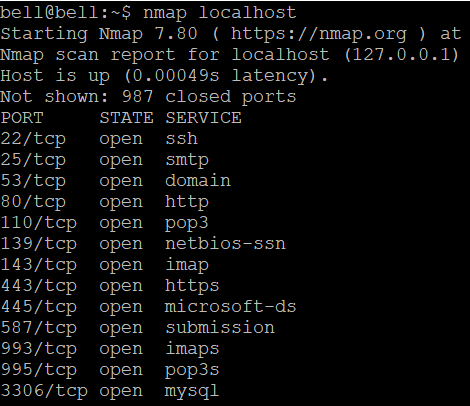Click the 987 closed ports line
The width and height of the screenshot is (470, 406).
148,97
